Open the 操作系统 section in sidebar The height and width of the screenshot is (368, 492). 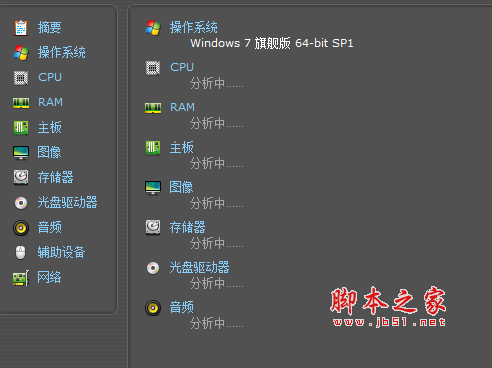click(62, 53)
